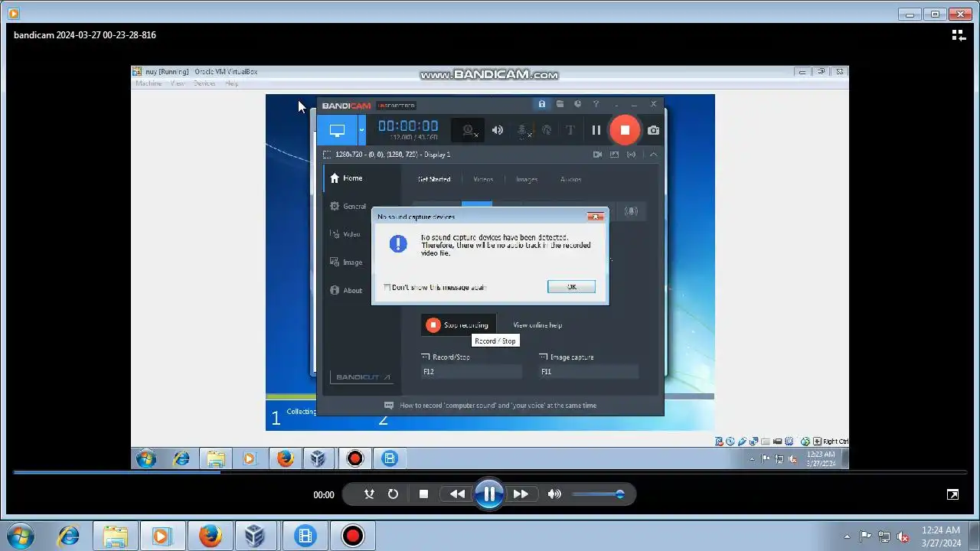Click the lock icon in Bandicam title bar
Viewport: 980px width, 551px height.
(x=542, y=104)
